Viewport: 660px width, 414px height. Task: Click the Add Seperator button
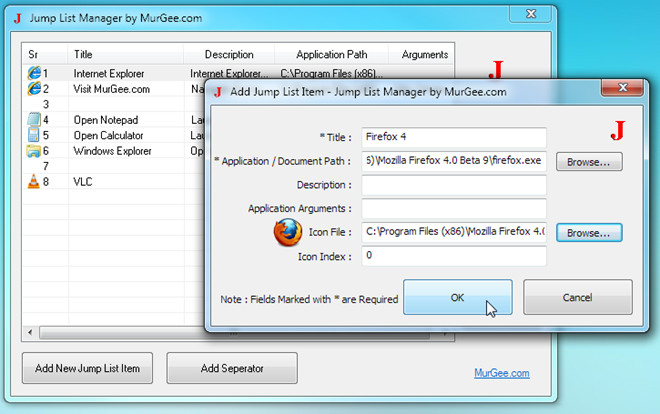232,368
